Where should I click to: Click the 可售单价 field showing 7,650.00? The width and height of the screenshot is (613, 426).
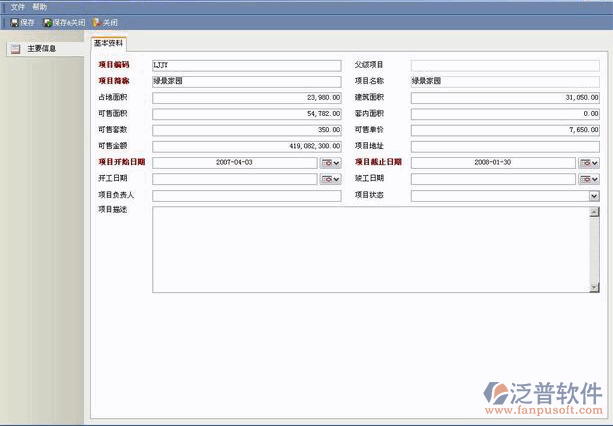pos(505,130)
